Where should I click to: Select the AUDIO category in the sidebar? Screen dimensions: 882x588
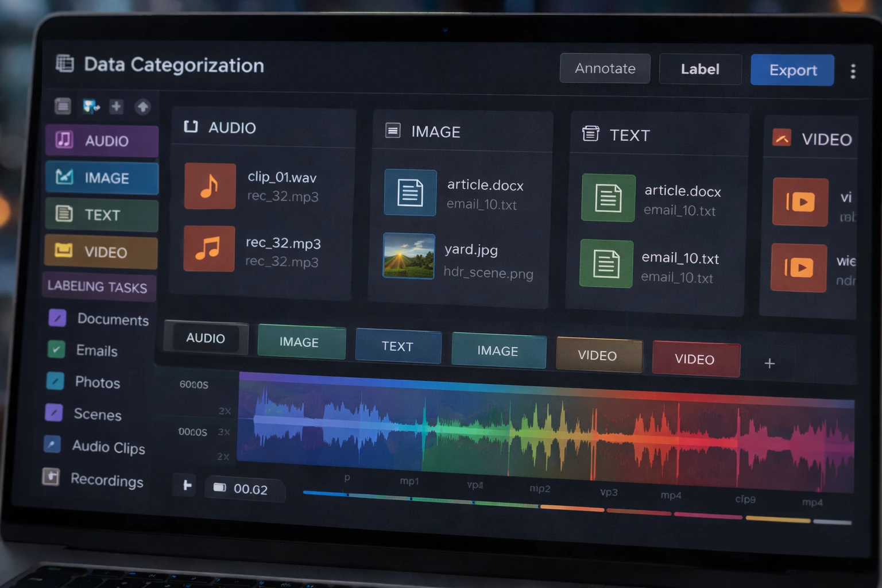coord(102,141)
